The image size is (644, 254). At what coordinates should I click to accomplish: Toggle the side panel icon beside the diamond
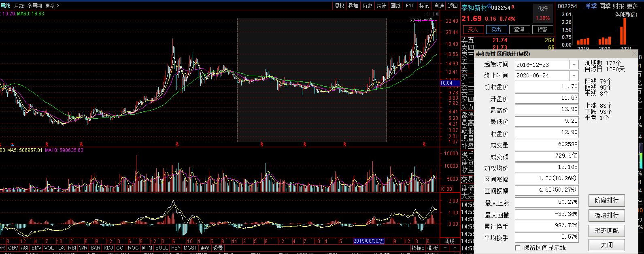click(x=435, y=14)
